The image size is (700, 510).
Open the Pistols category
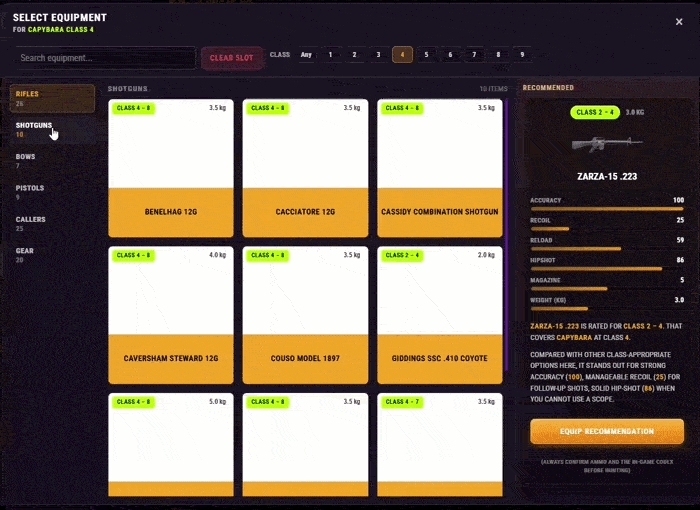pos(52,192)
